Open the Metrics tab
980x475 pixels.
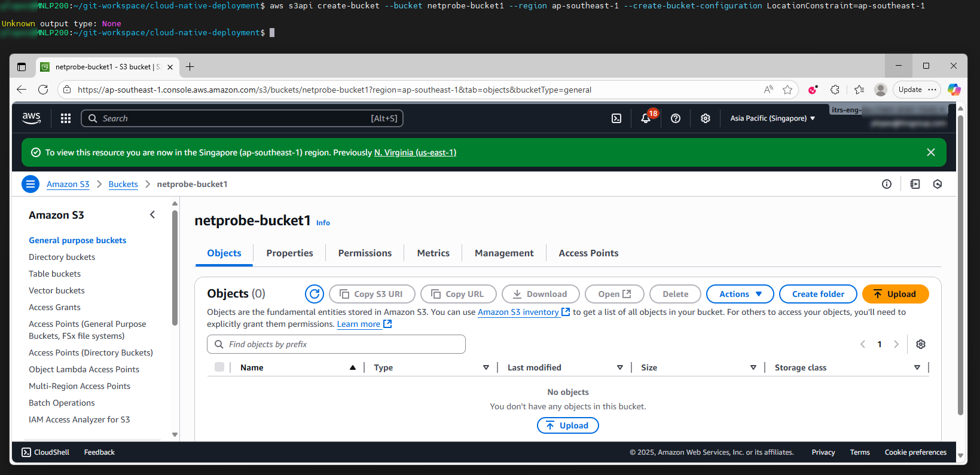click(x=433, y=253)
